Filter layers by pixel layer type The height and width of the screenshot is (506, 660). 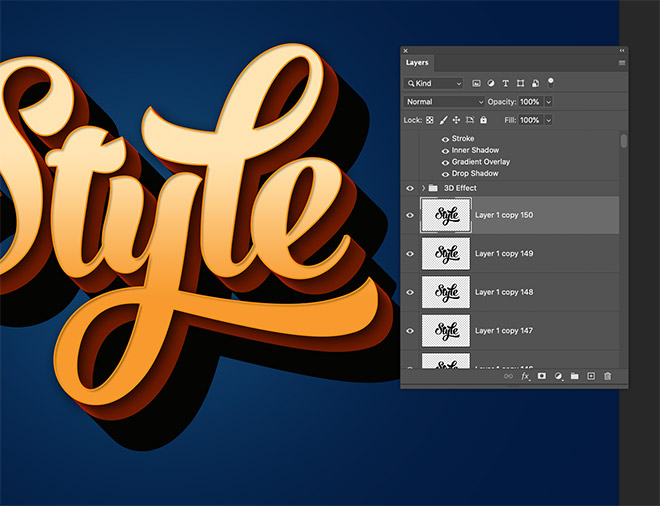(x=477, y=83)
